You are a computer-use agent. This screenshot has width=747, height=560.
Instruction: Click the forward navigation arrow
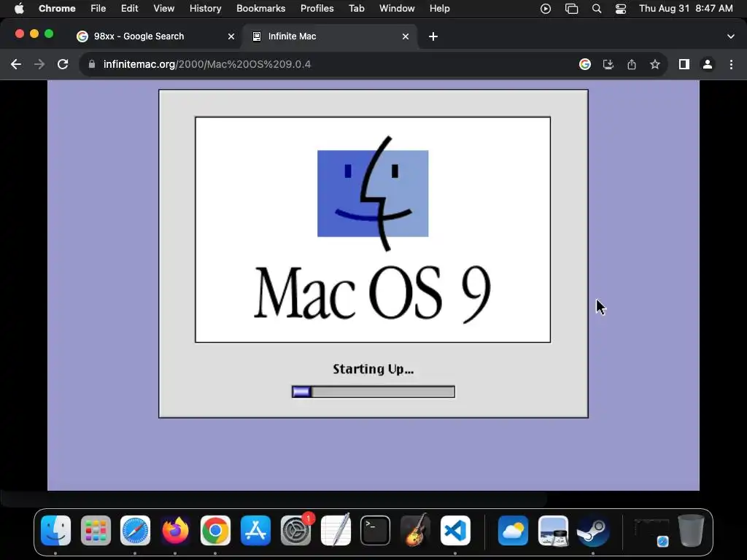(x=39, y=64)
